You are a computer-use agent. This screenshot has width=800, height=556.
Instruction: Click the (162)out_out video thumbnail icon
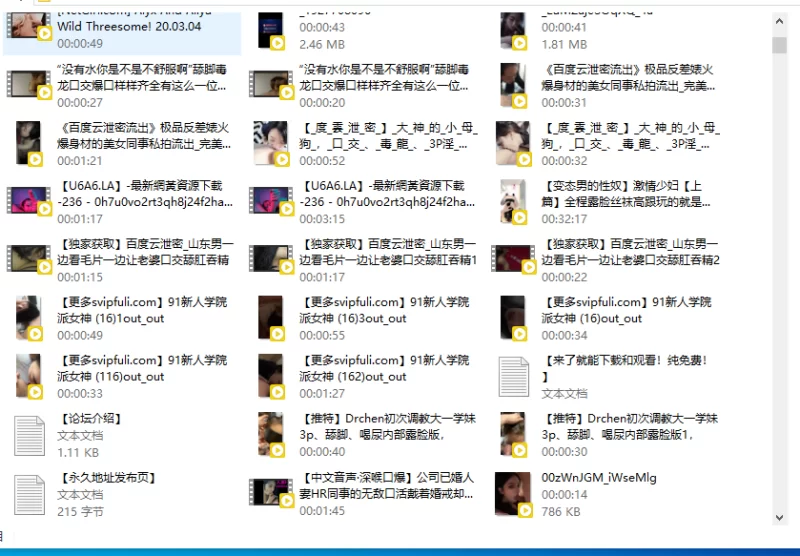point(271,376)
